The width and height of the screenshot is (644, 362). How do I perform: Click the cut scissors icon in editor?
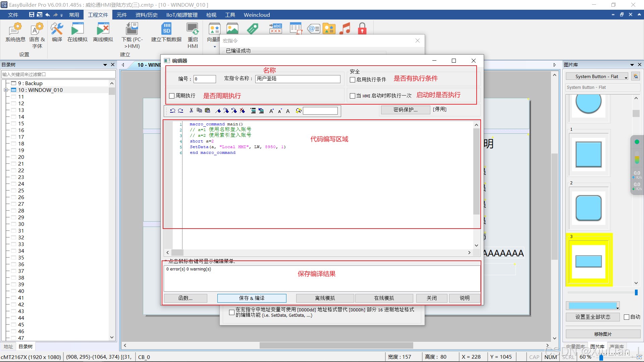click(191, 111)
